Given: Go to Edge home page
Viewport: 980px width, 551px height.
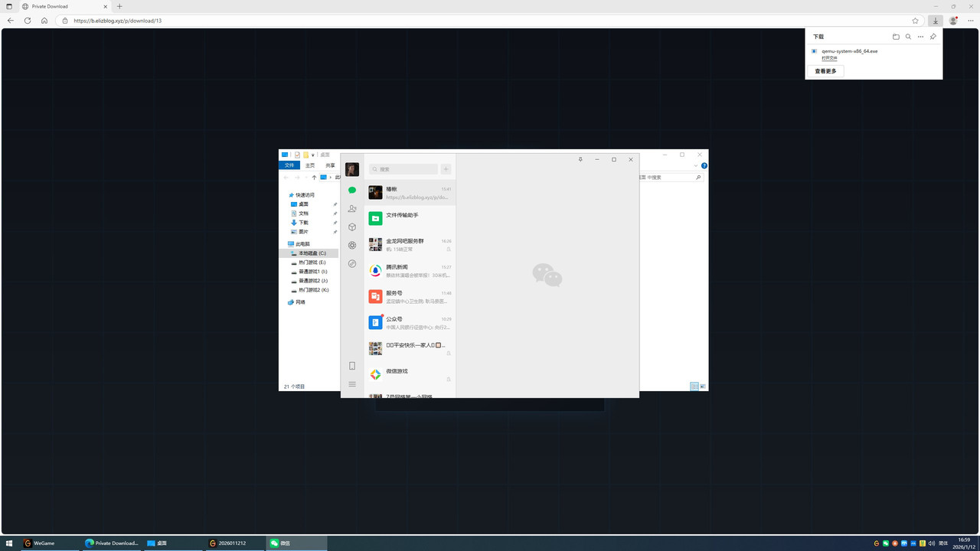Looking at the screenshot, I should point(44,21).
